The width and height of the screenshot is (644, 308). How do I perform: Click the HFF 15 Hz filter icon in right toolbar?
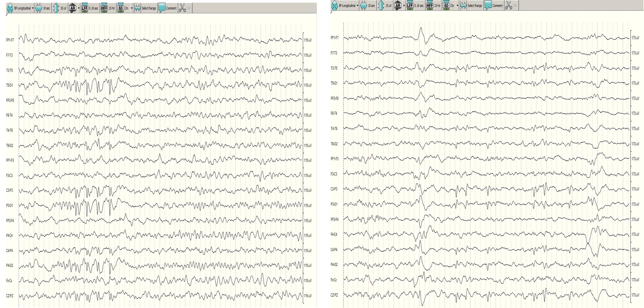pos(429,6)
